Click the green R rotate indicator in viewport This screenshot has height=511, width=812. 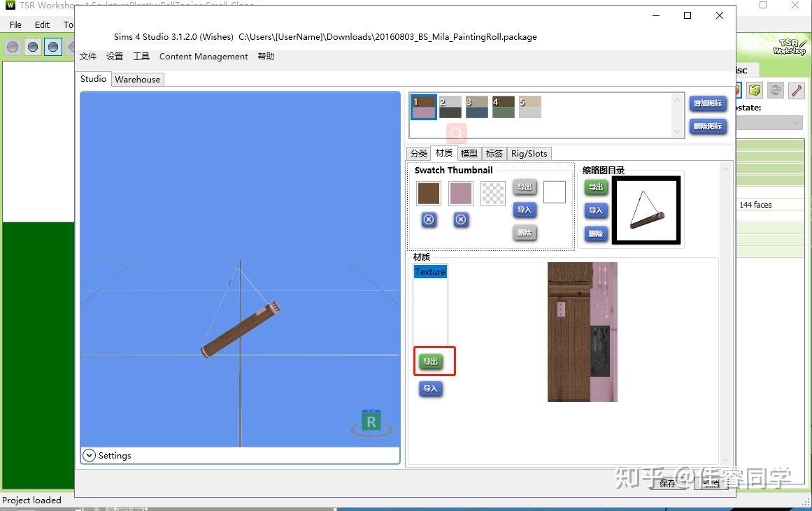[x=371, y=421]
